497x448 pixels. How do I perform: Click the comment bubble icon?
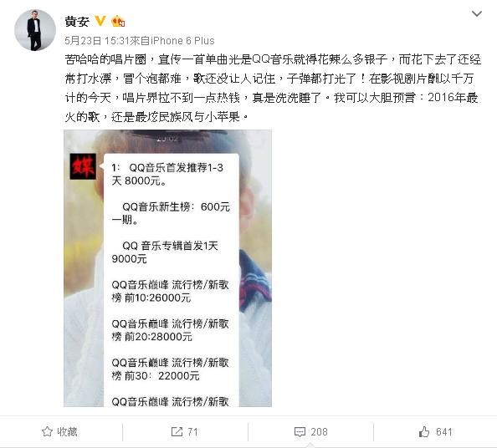(x=300, y=432)
